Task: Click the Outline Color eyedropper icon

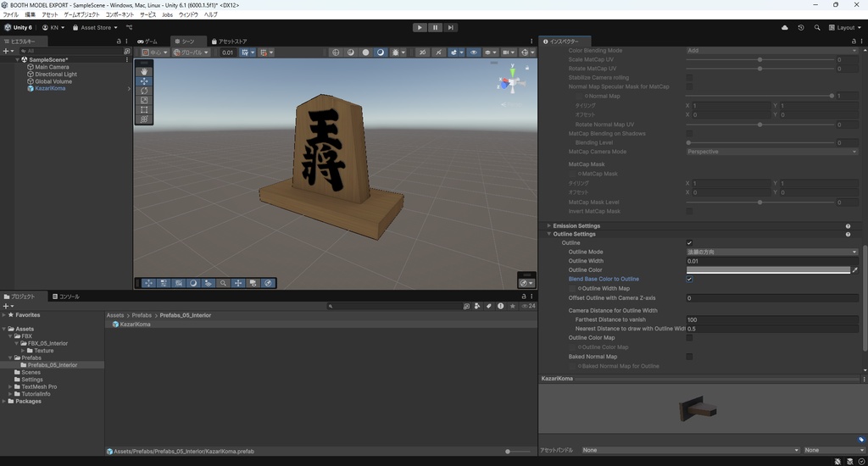Action: point(854,270)
